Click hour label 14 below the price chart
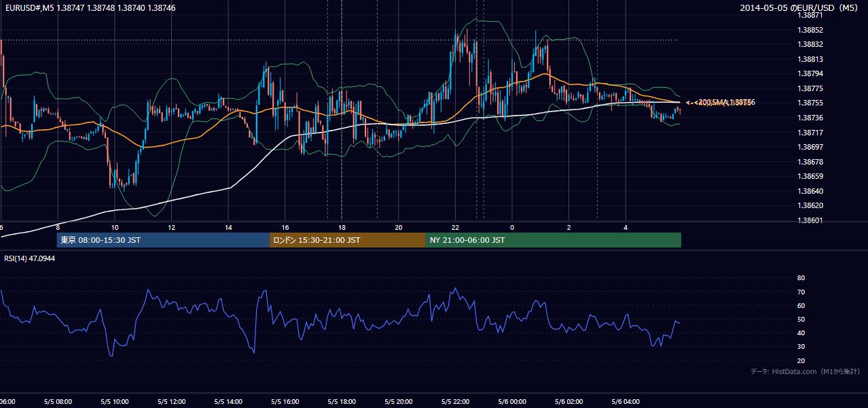The height and width of the screenshot is (408, 868). tap(229, 227)
